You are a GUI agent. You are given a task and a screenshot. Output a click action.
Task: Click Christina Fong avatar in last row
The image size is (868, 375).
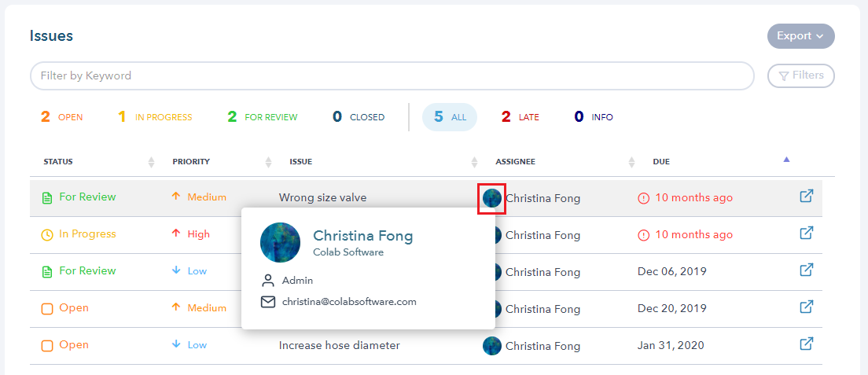492,346
